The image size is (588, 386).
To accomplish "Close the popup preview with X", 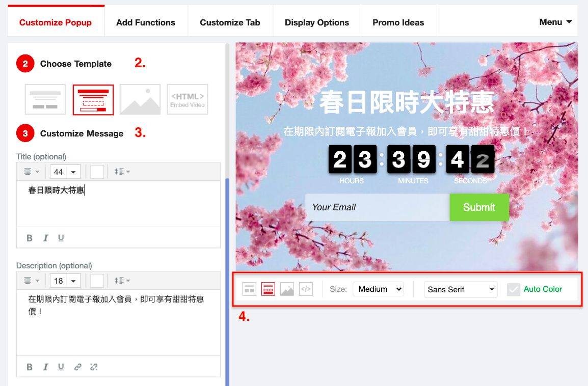I will pos(571,49).
